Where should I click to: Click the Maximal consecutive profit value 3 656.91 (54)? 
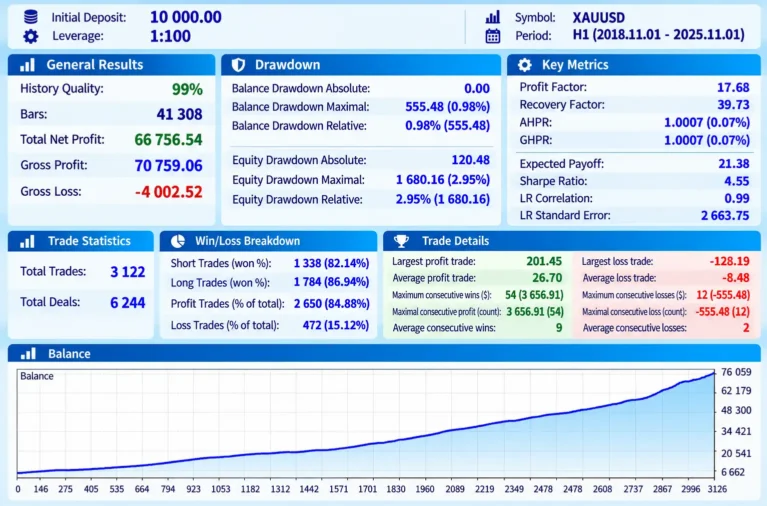point(535,312)
